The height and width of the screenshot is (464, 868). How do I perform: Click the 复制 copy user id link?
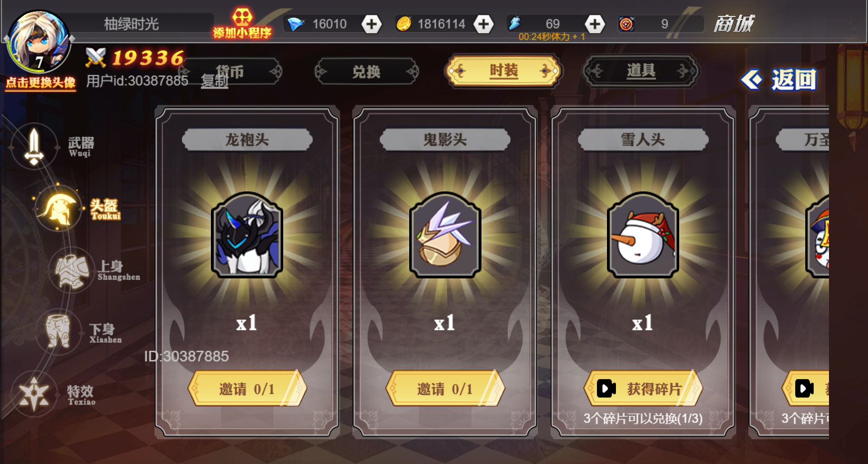214,81
